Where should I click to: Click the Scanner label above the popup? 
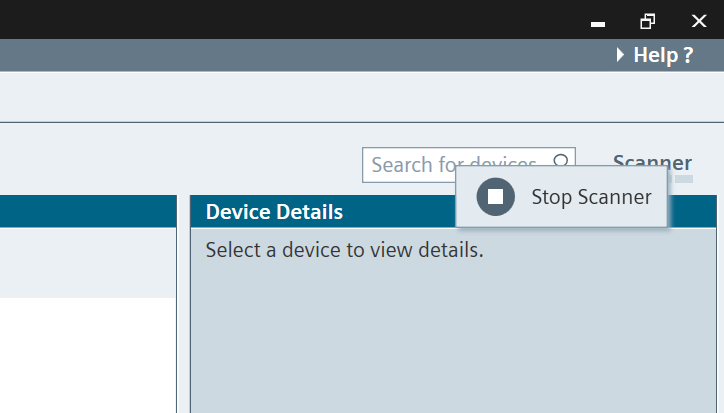point(652,161)
